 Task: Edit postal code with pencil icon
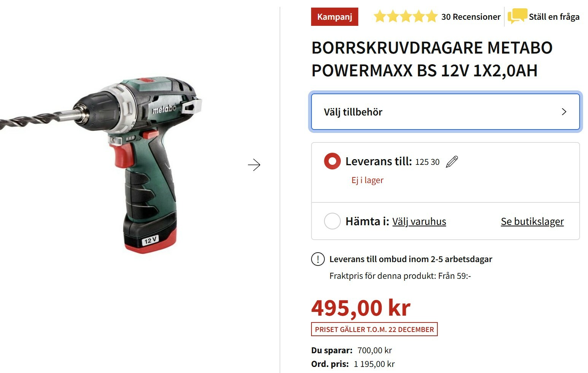(452, 162)
